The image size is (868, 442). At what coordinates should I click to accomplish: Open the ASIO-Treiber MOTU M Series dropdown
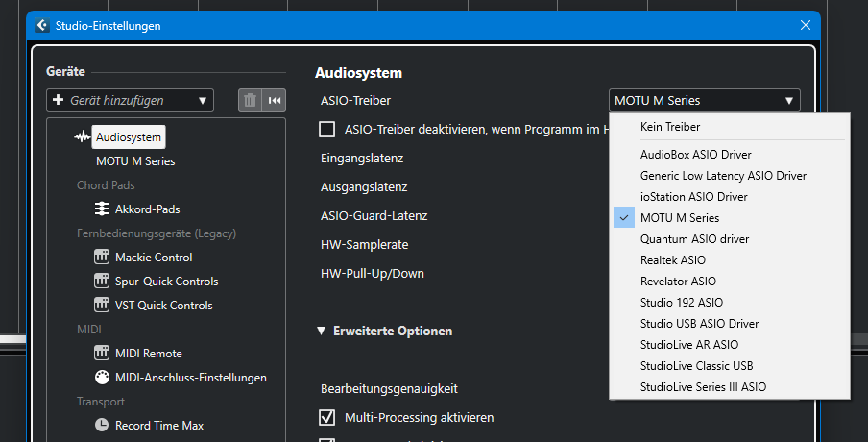tap(705, 101)
